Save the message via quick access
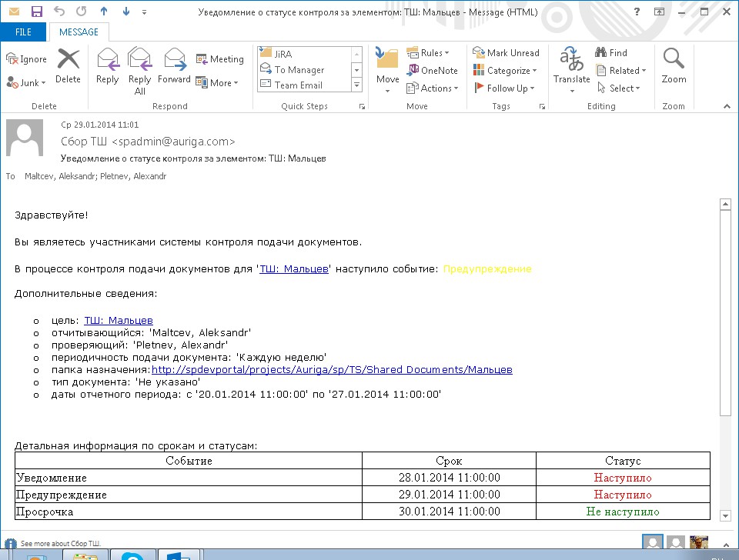This screenshot has width=739, height=560. 36,12
